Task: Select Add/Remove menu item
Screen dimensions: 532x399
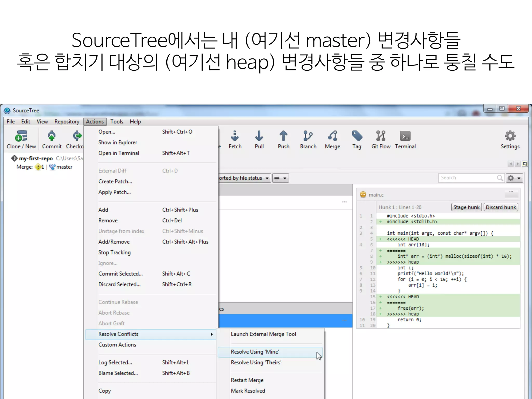Action: pyautogui.click(x=151, y=242)
